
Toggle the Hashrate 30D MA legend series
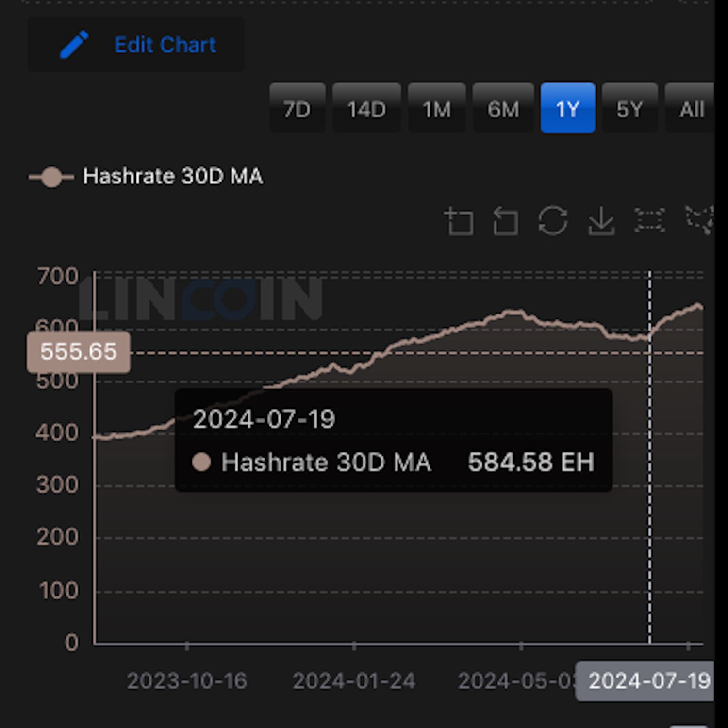146,176
